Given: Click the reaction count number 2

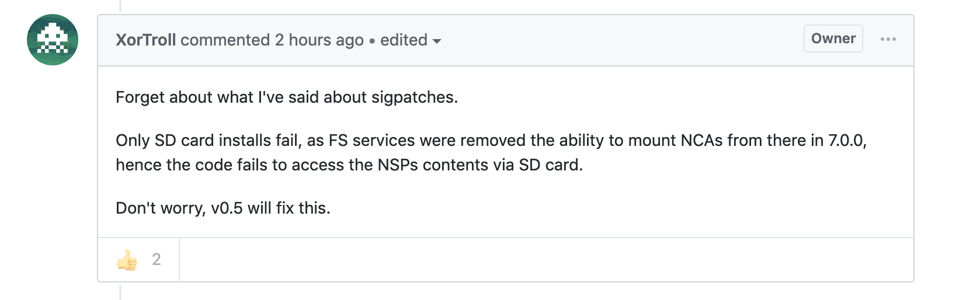Looking at the screenshot, I should (156, 260).
